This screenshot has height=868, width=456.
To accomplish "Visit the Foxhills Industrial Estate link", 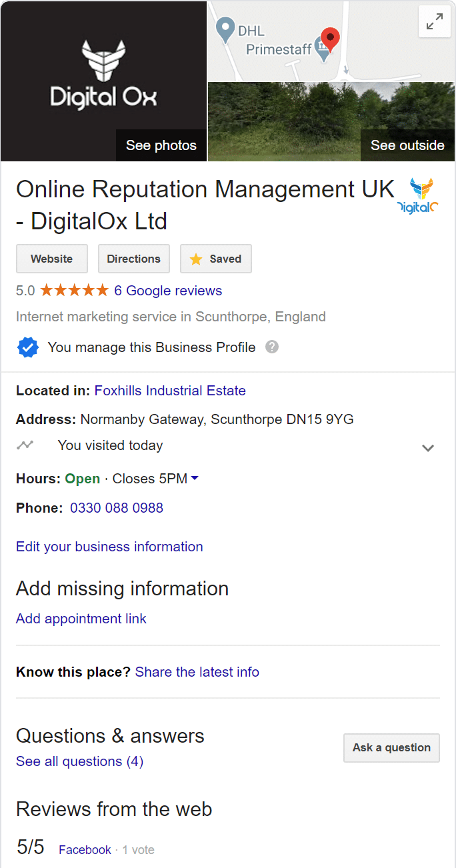I will 169,391.
